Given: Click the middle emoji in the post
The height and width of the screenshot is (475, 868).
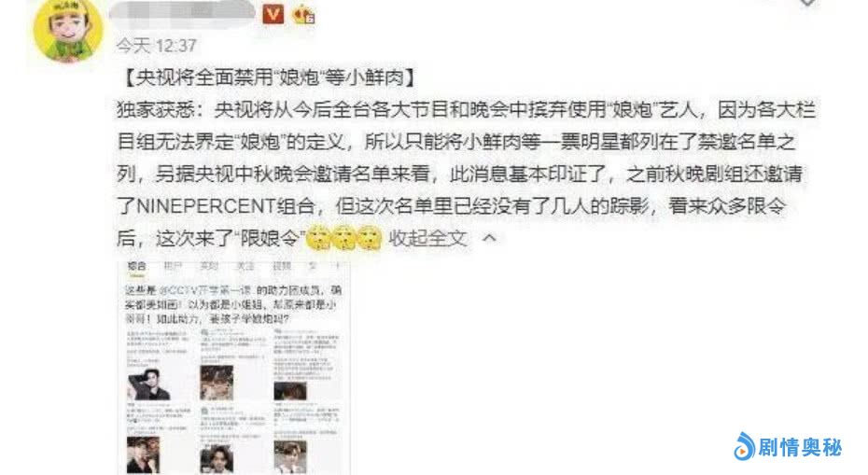Looking at the screenshot, I should point(343,238).
